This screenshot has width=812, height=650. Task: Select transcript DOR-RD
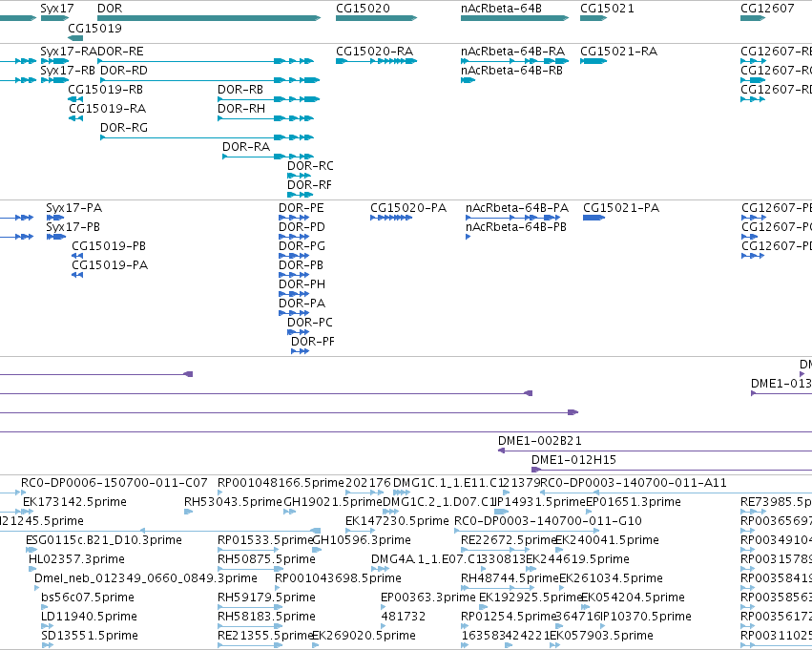(210, 80)
